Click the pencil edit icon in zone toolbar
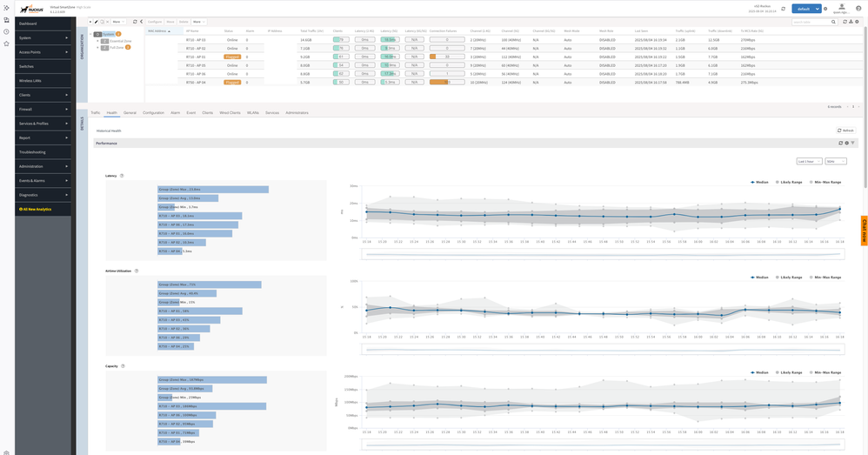This screenshot has width=868, height=455. [97, 21]
